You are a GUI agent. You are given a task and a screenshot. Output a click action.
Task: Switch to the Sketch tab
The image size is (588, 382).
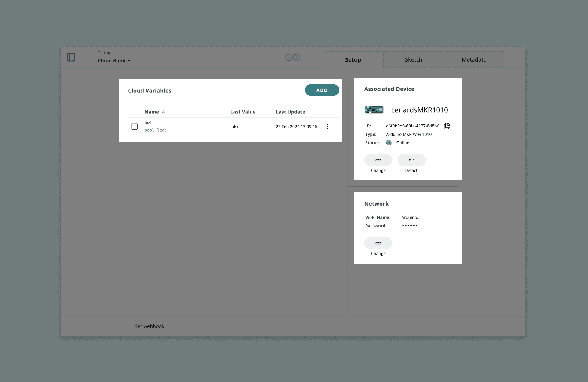pos(413,60)
